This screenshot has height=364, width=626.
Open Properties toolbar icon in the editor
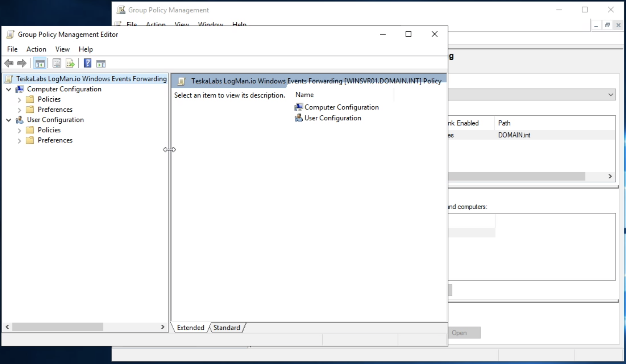click(x=57, y=63)
